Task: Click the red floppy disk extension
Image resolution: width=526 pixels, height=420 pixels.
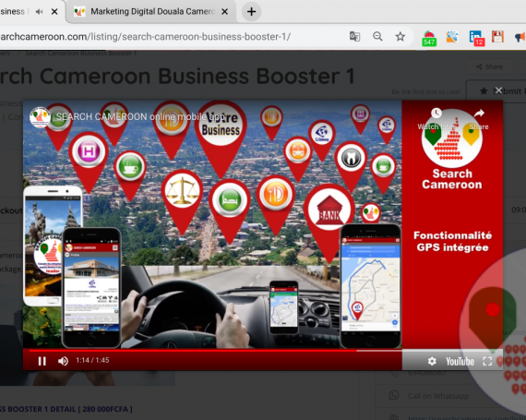Action: point(497,37)
